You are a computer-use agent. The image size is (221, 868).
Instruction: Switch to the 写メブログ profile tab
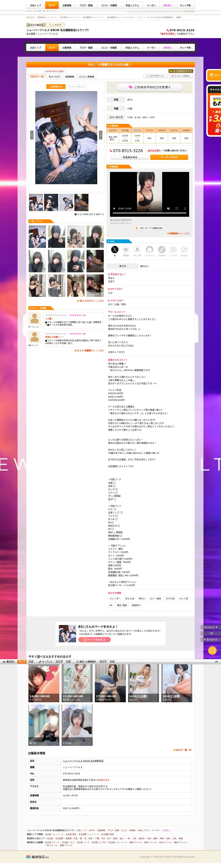(54, 77)
